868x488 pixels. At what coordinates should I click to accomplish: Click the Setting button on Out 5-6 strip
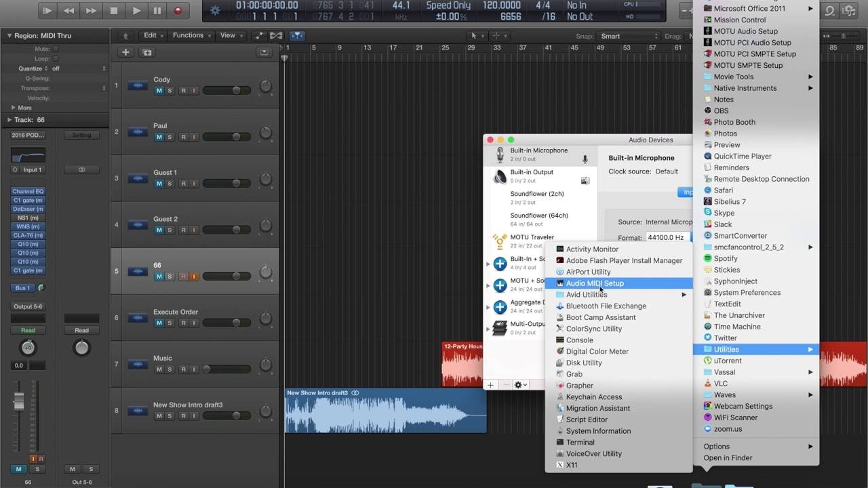click(x=81, y=136)
